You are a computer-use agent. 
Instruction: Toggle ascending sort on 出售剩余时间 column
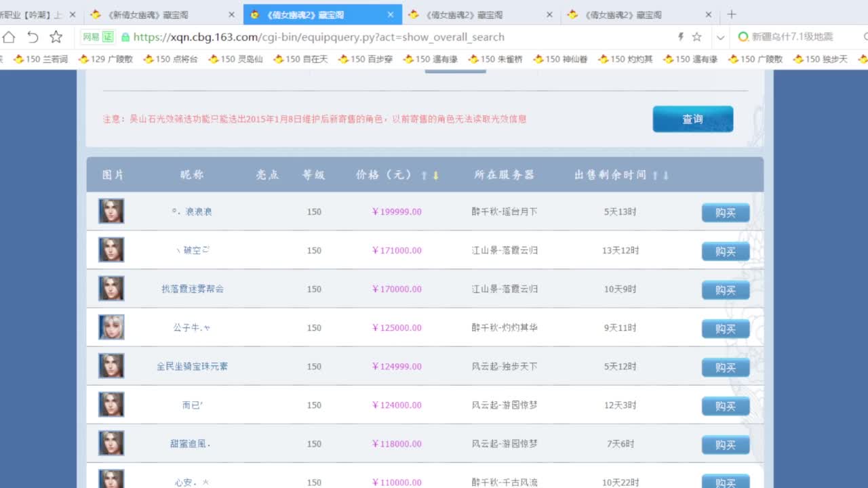(x=654, y=175)
